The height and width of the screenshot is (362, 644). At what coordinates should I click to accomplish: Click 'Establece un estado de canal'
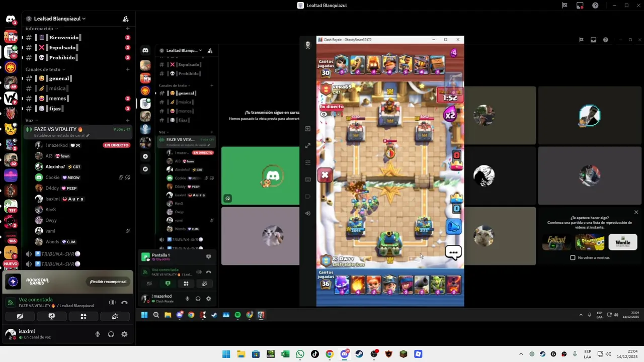click(x=61, y=136)
